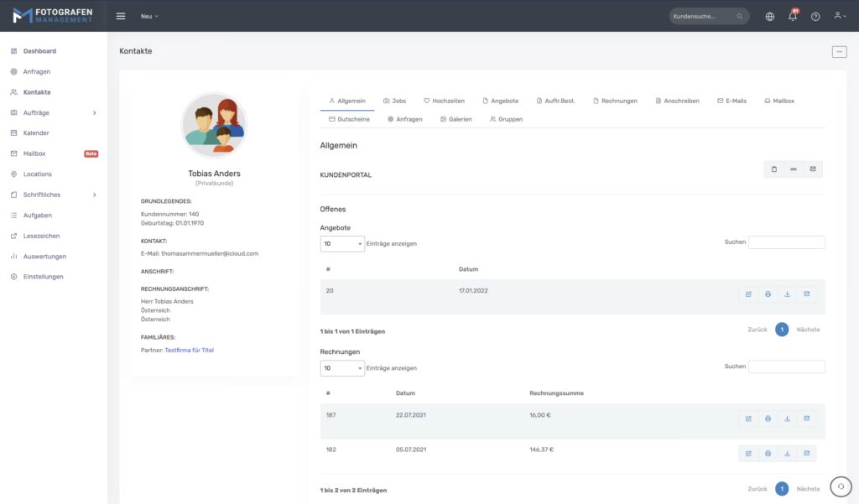Toggle the hamburger sidebar menu

coord(121,16)
